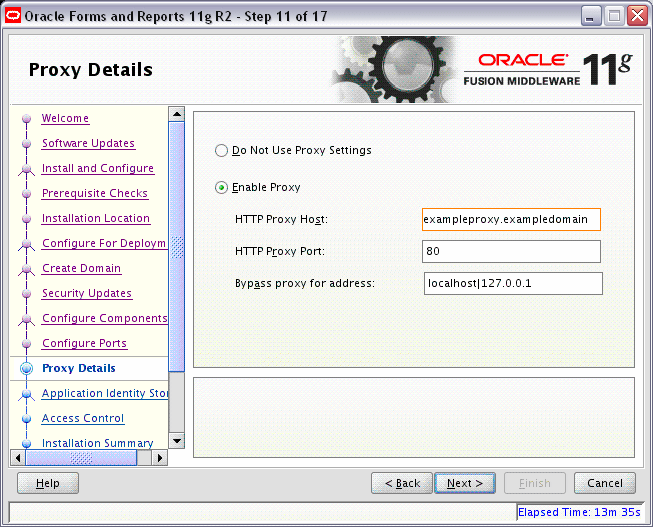Click the Proxy Details page heading
Viewport: 653px width, 527px height.
coord(91,70)
